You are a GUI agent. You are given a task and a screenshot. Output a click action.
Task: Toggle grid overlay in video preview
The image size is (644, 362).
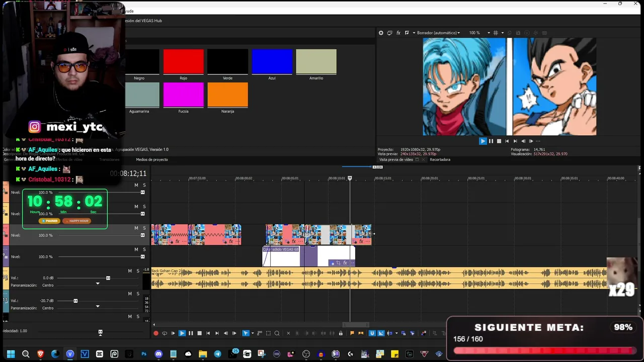tap(496, 33)
